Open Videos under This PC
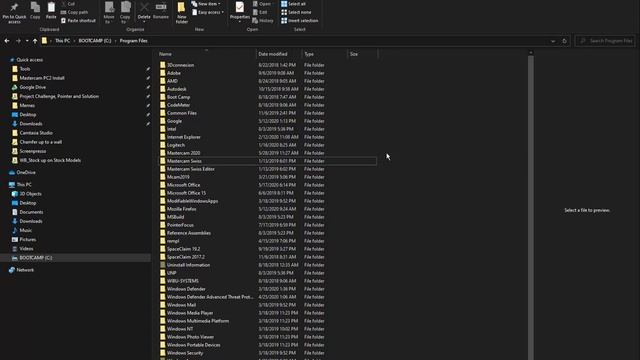This screenshot has height=360, width=640. pos(26,249)
